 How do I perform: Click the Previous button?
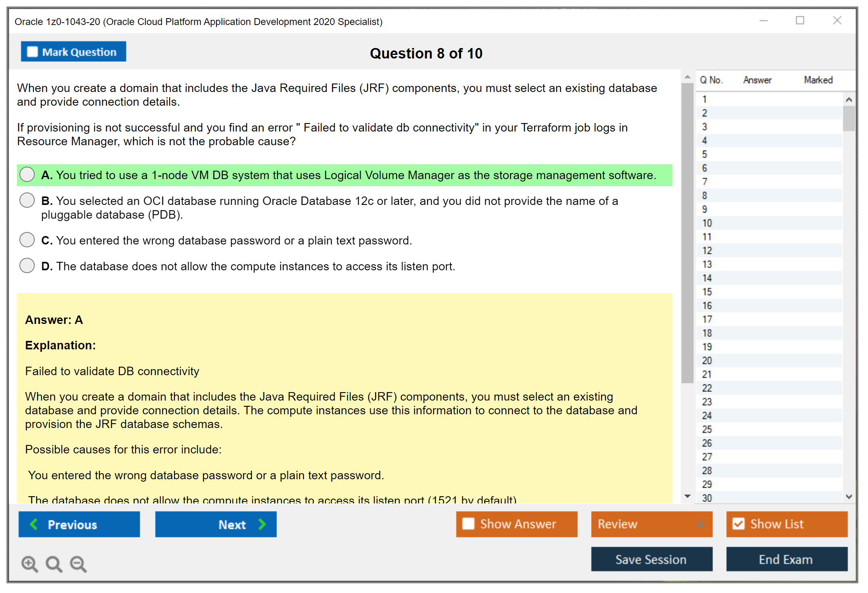pos(79,524)
